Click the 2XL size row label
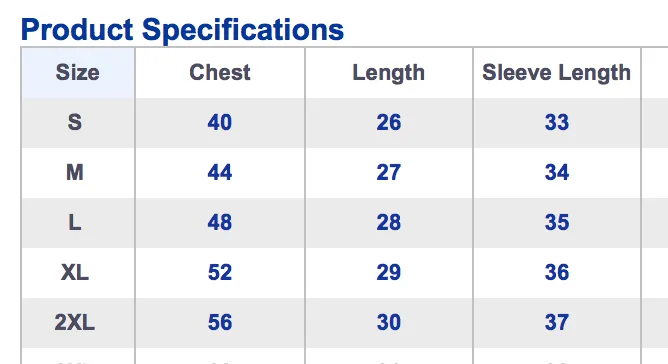Screen dimensions: 668x364 pos(75,322)
